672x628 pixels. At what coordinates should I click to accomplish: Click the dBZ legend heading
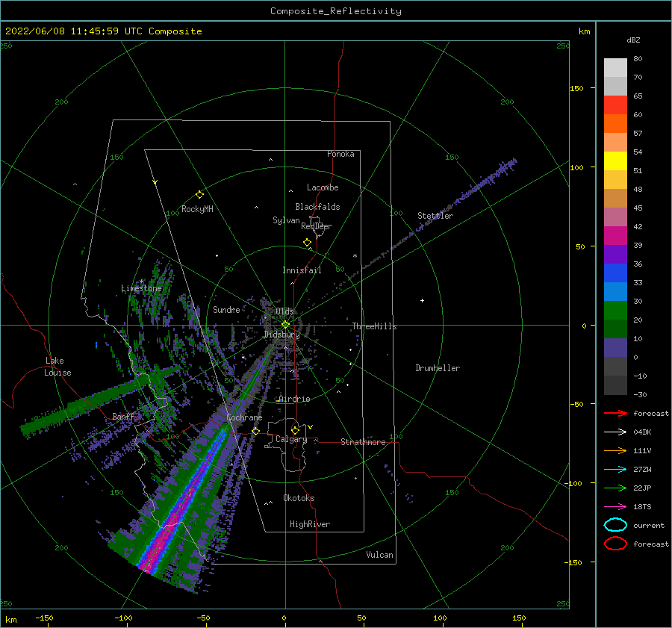point(633,40)
